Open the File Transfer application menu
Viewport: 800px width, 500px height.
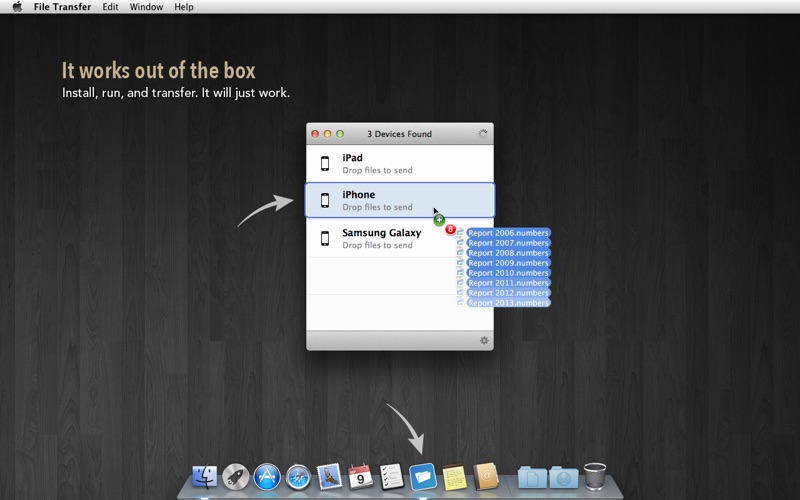pyautogui.click(x=62, y=7)
